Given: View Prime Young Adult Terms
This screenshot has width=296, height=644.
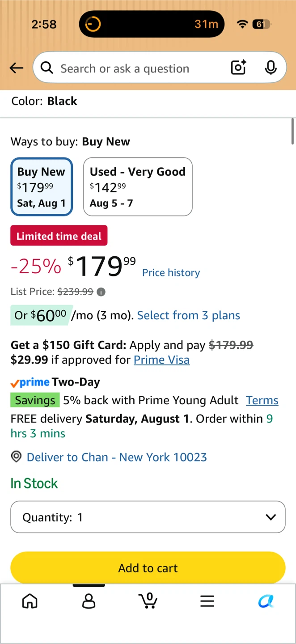Looking at the screenshot, I should 262,400.
